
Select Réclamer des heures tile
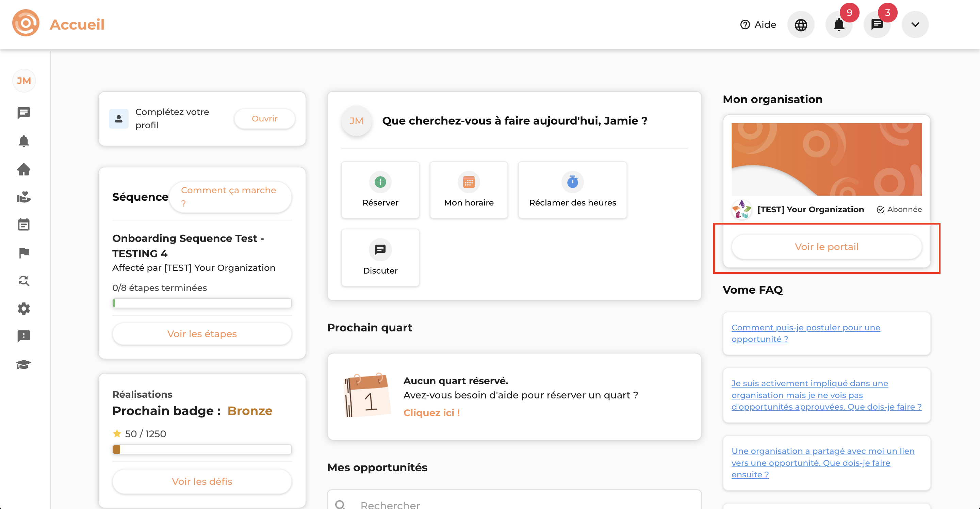[x=572, y=190]
